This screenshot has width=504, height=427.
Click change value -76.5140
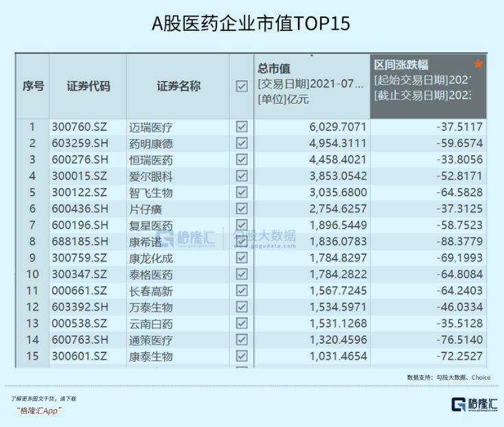click(x=459, y=340)
